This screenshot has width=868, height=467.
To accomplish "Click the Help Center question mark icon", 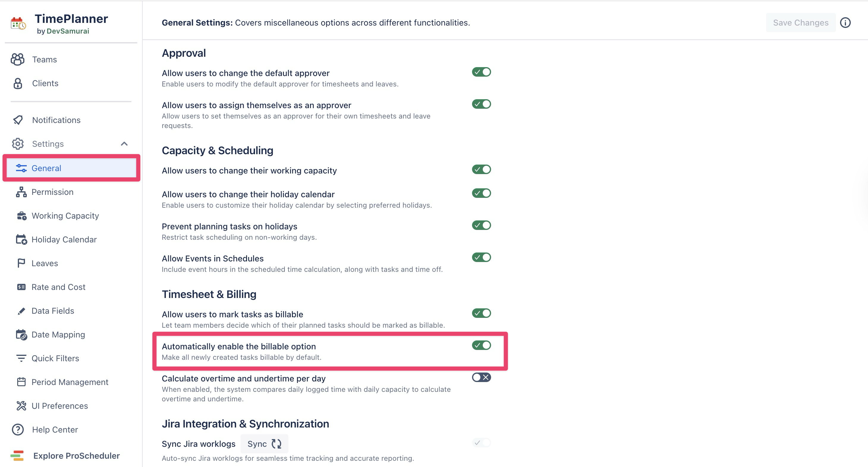I will (x=18, y=430).
